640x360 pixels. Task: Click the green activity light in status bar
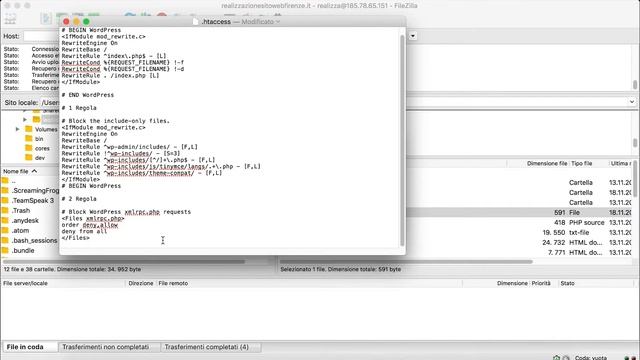[627, 358]
